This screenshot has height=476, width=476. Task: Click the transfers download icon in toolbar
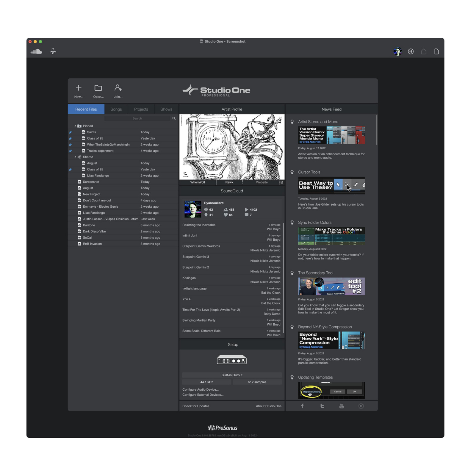411,51
